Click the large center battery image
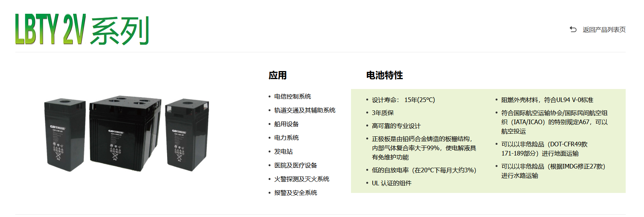The width and height of the screenshot is (644, 217). pyautogui.click(x=125, y=133)
